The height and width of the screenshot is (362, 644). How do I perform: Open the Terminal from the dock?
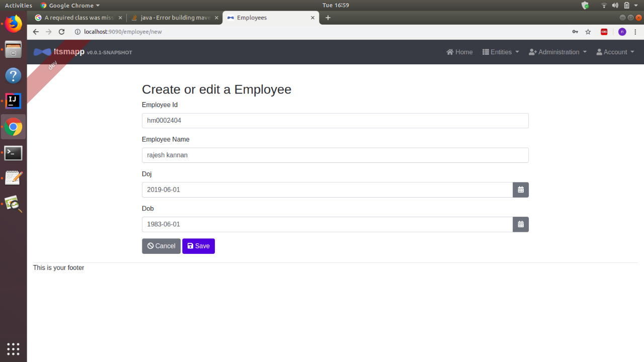[x=14, y=153]
